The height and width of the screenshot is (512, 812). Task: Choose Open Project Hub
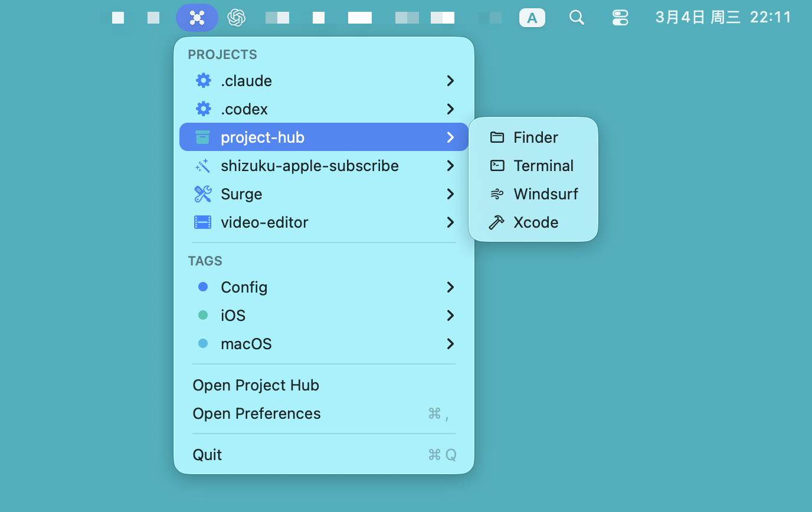(324, 385)
